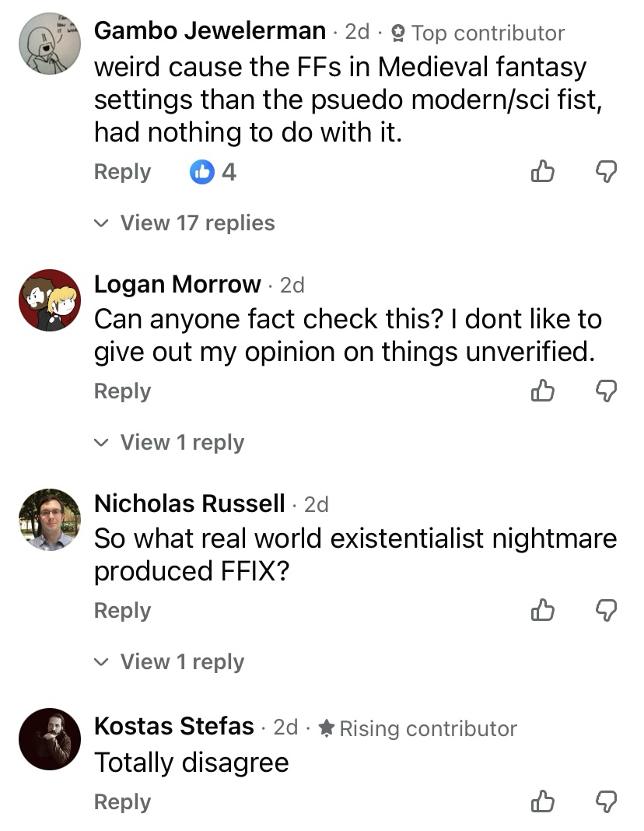Like Nicholas Russell's FFIX comment

coord(544,611)
